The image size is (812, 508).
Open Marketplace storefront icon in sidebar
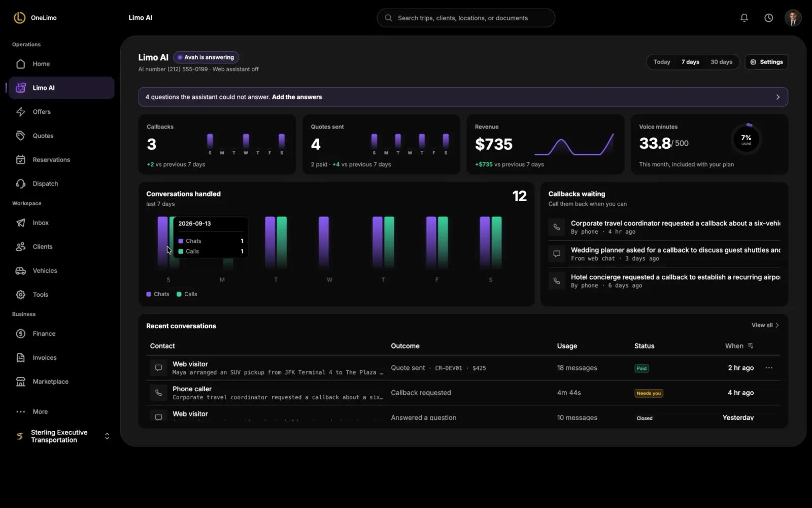click(21, 382)
